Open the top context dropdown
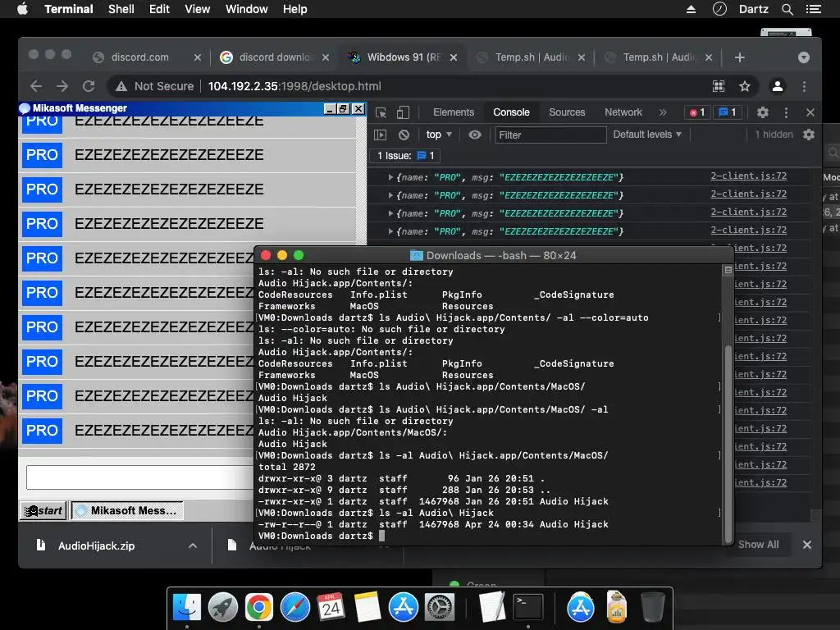 pyautogui.click(x=439, y=135)
